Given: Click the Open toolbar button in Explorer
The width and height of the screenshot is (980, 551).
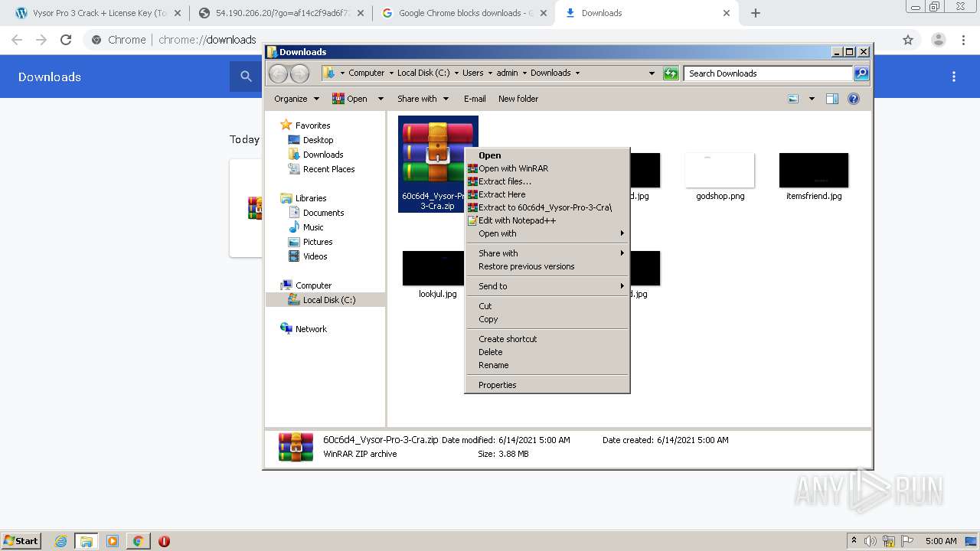Looking at the screenshot, I should click(350, 99).
